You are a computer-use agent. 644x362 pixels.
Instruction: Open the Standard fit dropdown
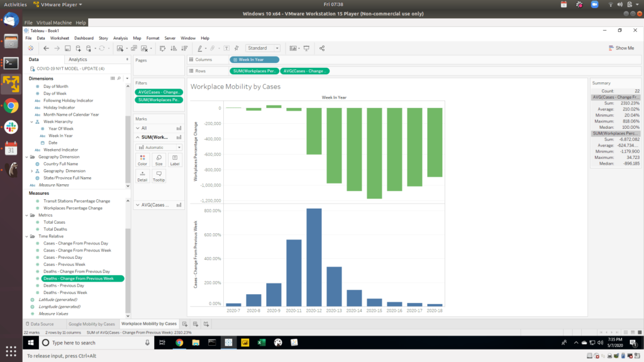tap(263, 48)
